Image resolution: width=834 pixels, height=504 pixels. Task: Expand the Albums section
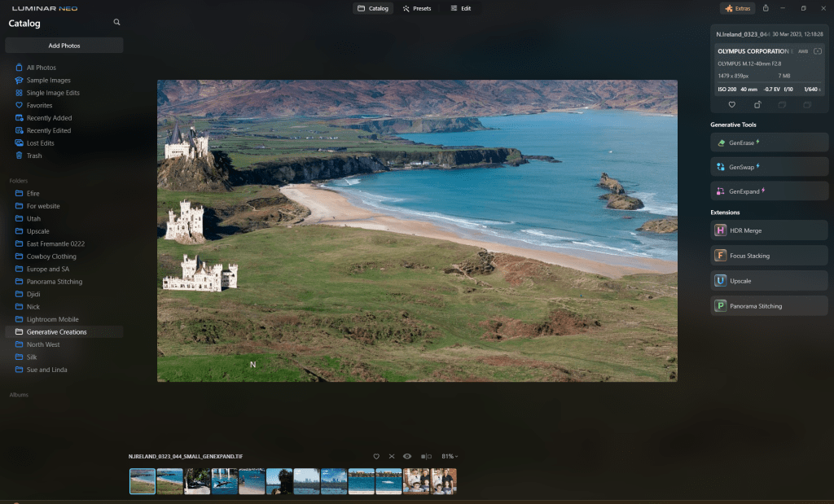coord(17,394)
